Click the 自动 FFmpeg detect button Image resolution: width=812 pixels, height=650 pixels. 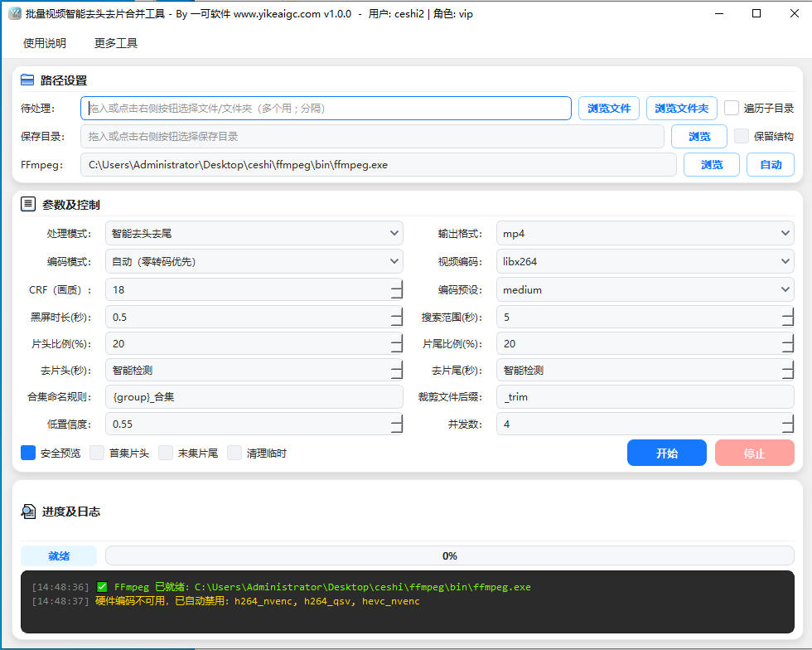pyautogui.click(x=771, y=165)
